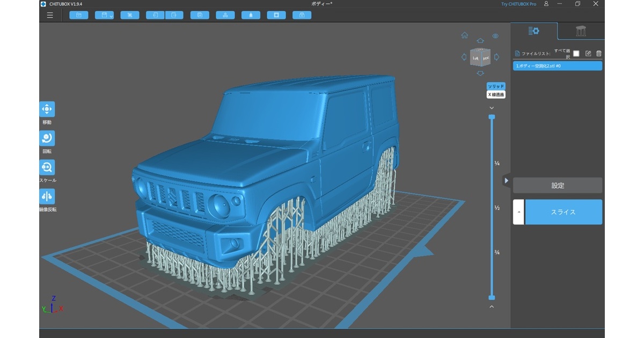644x338 pixels.
Task: Click the eye perspective view icon
Action: click(x=495, y=36)
